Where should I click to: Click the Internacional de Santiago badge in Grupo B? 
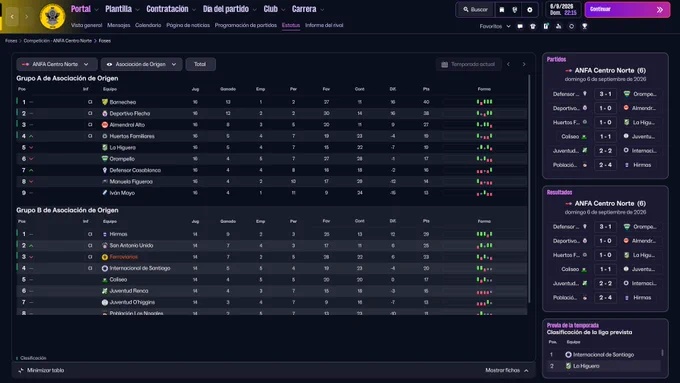point(105,268)
